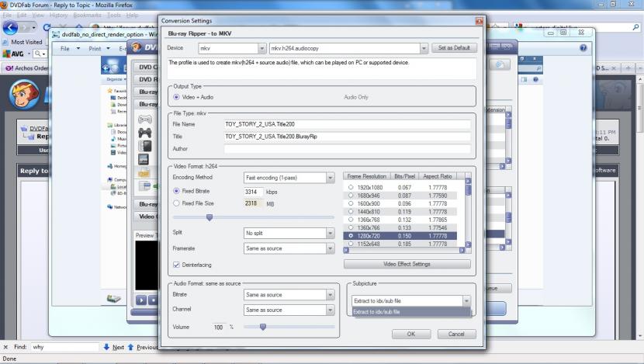The width and height of the screenshot is (644, 364).
Task: Click the Title input field
Action: point(347,137)
